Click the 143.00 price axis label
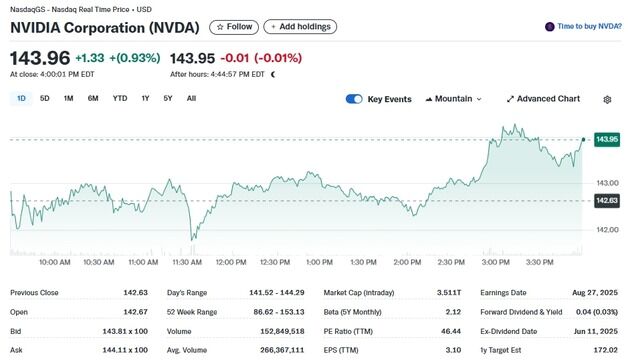 [x=607, y=183]
